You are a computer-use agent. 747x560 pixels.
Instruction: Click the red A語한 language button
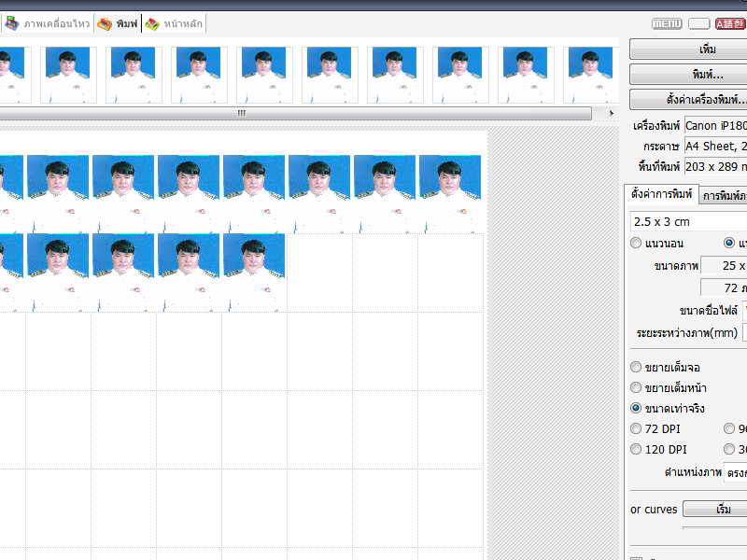coord(730,23)
